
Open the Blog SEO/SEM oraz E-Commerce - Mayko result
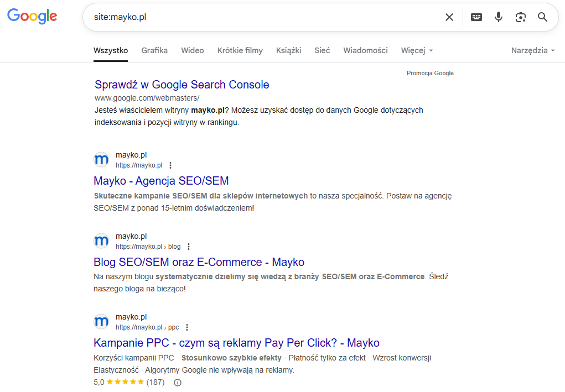click(199, 262)
